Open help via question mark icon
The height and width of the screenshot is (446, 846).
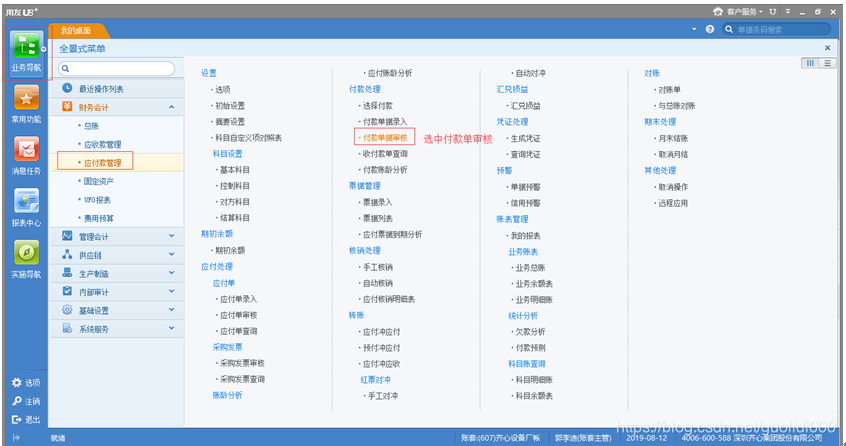pos(710,29)
